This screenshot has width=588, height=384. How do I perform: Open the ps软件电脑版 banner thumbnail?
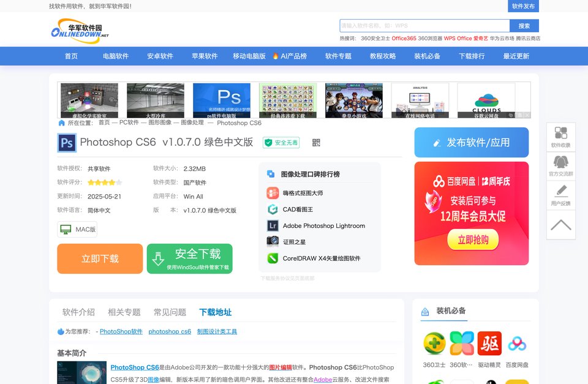coord(222,100)
